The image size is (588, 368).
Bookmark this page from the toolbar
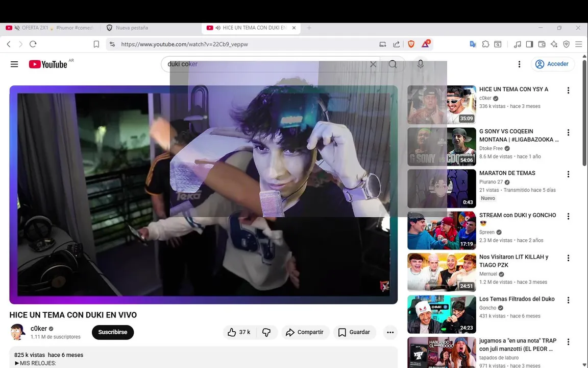(x=96, y=44)
